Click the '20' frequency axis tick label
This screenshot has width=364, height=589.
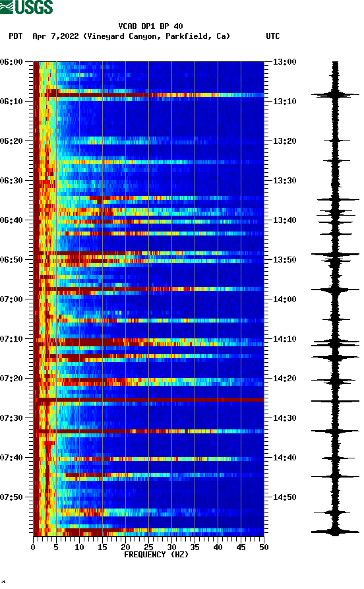click(x=125, y=547)
